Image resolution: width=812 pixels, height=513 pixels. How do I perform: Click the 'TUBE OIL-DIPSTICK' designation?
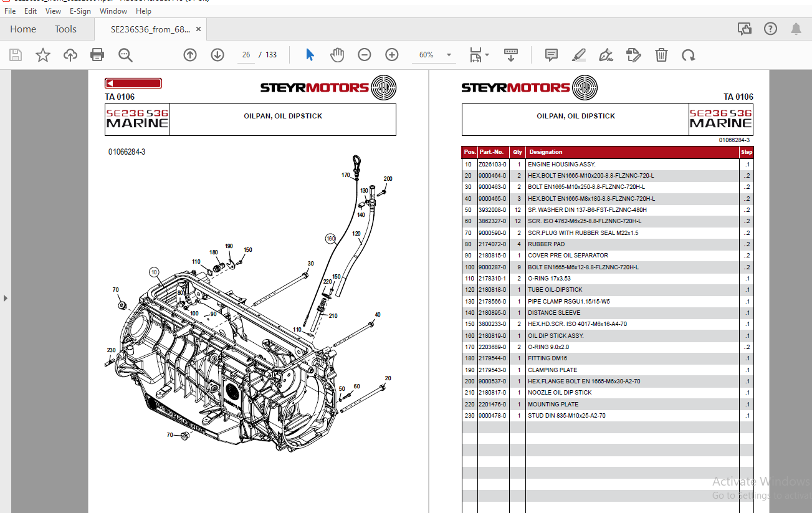pos(555,290)
